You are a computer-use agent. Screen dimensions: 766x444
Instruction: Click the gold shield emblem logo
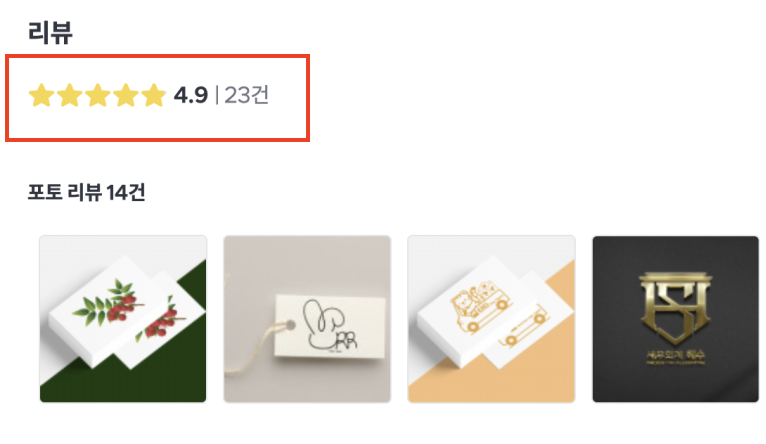pyautogui.click(x=676, y=308)
